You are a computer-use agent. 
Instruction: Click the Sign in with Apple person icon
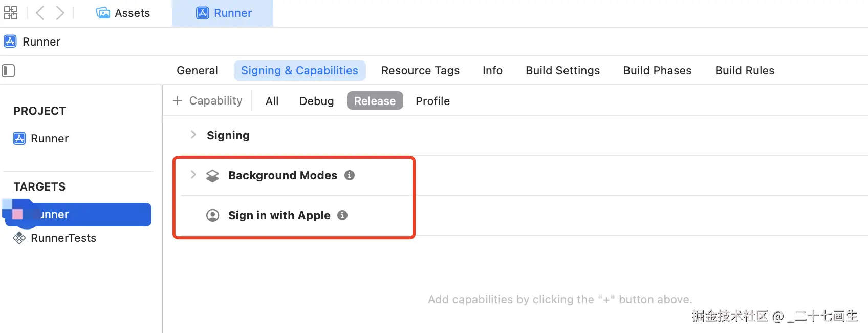[212, 215]
